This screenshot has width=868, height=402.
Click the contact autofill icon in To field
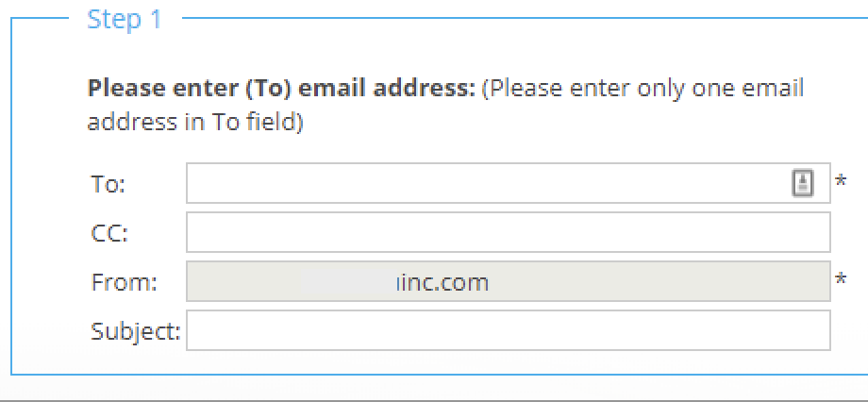(802, 183)
